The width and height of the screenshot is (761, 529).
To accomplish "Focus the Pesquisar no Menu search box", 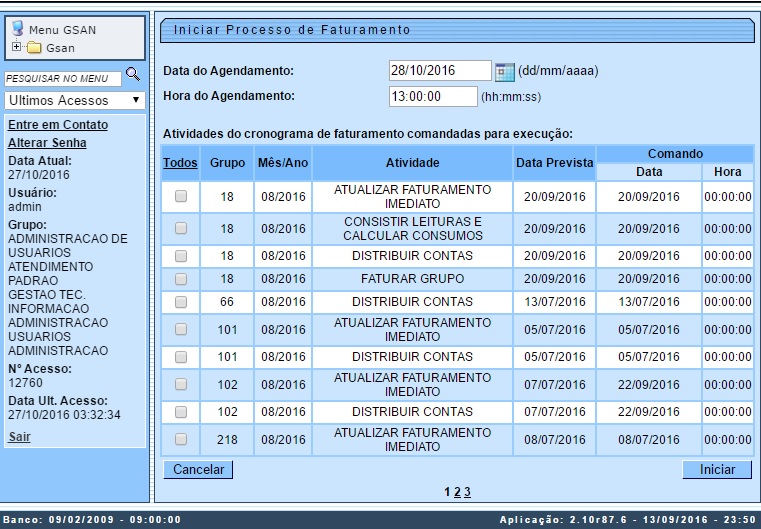I will 63,79.
